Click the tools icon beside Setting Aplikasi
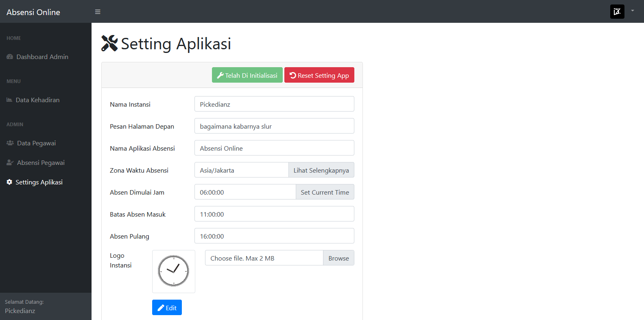The image size is (644, 320). click(x=109, y=43)
